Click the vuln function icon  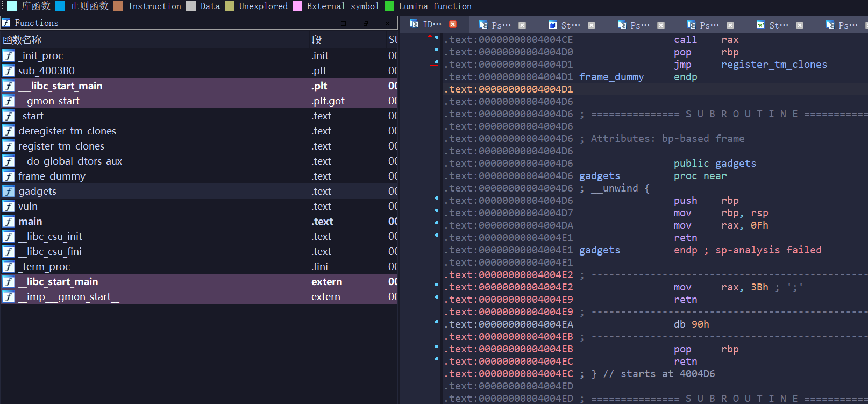pyautogui.click(x=9, y=206)
